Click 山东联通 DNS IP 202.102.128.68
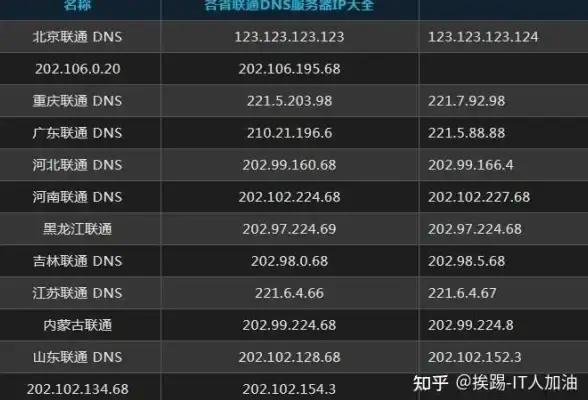 [289, 357]
